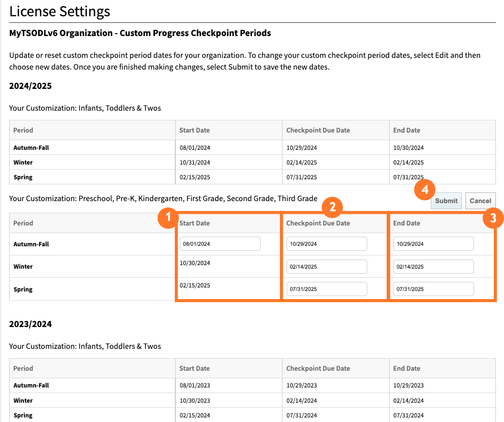The height and width of the screenshot is (422, 504).
Task: Cancel the checkpoint date editing
Action: point(480,201)
